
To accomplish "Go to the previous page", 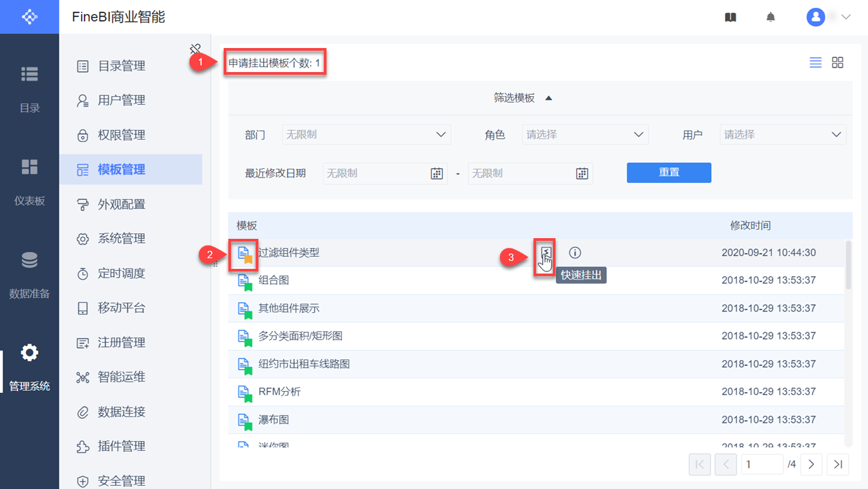I will 726,464.
